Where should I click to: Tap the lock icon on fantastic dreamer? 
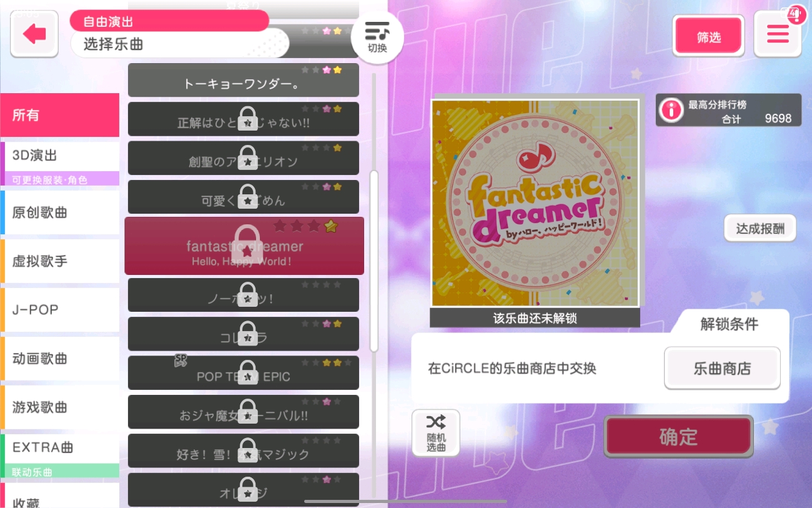pos(248,244)
